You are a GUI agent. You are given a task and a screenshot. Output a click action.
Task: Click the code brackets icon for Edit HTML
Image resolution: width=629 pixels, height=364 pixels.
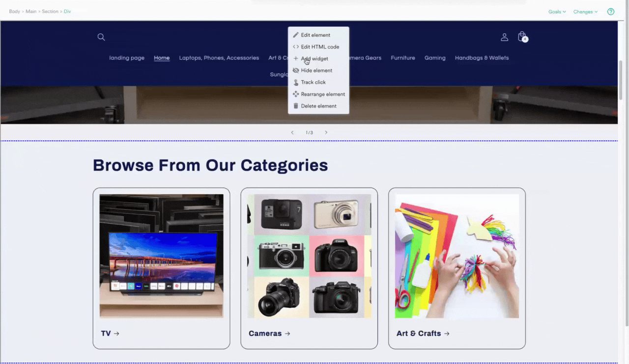coord(295,47)
